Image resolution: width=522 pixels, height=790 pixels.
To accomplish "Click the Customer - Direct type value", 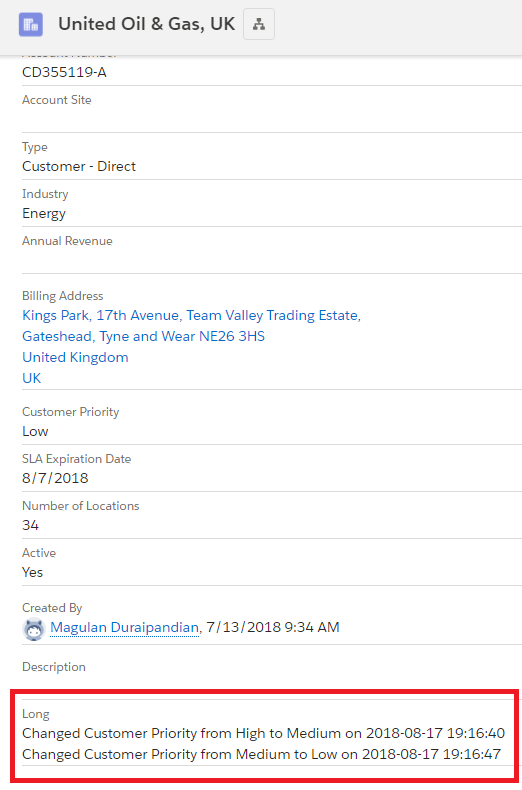I will 79,166.
